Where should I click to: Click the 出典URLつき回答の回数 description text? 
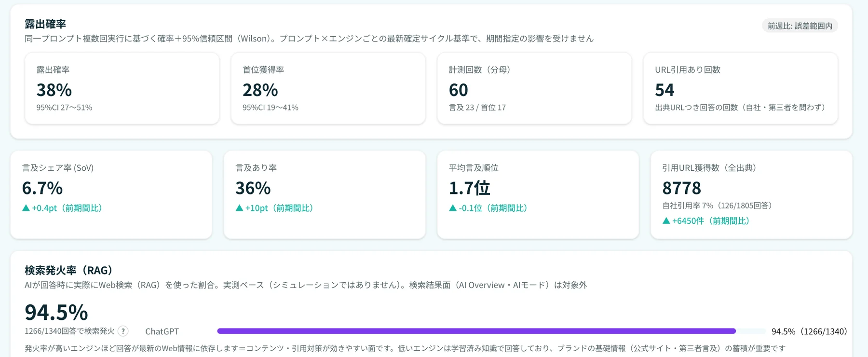[740, 108]
